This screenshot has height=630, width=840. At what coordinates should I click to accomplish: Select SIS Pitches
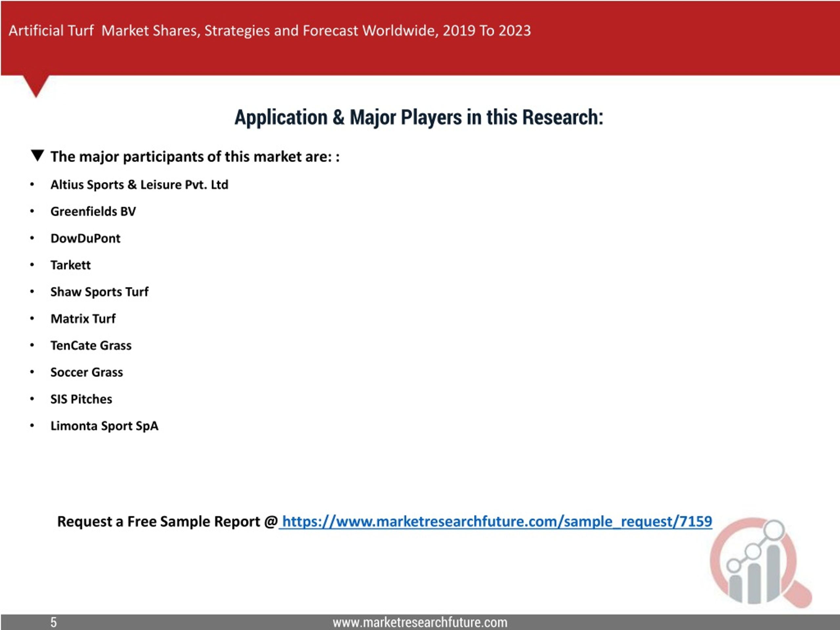click(81, 399)
